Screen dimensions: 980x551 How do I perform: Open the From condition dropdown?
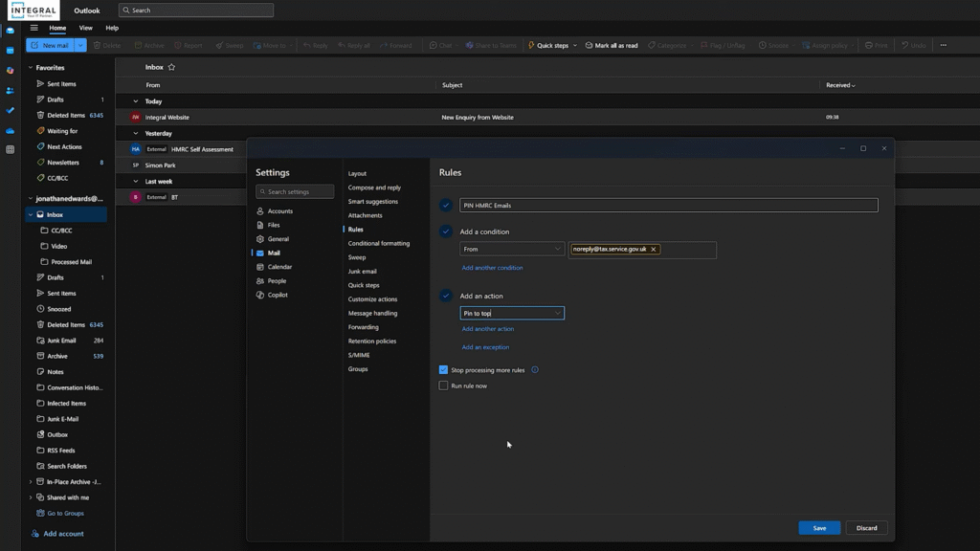(x=512, y=250)
